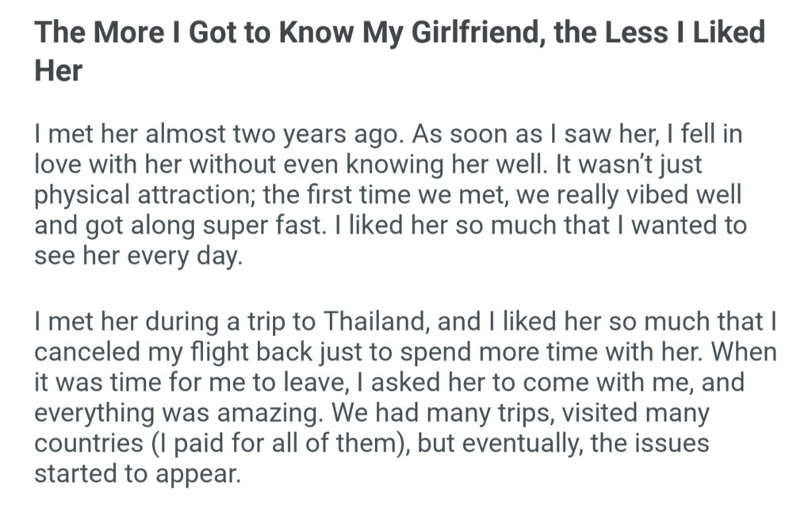The height and width of the screenshot is (512, 812).
Task: Click the phrase "everything was amazing"
Action: click(178, 412)
